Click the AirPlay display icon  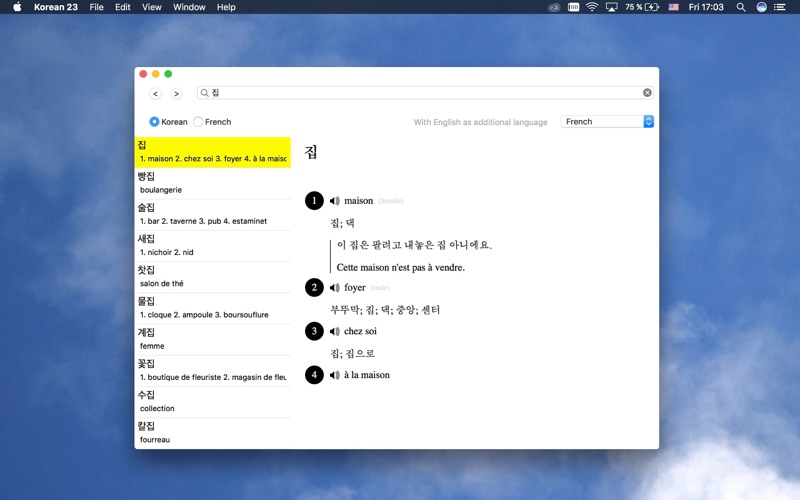tap(611, 7)
